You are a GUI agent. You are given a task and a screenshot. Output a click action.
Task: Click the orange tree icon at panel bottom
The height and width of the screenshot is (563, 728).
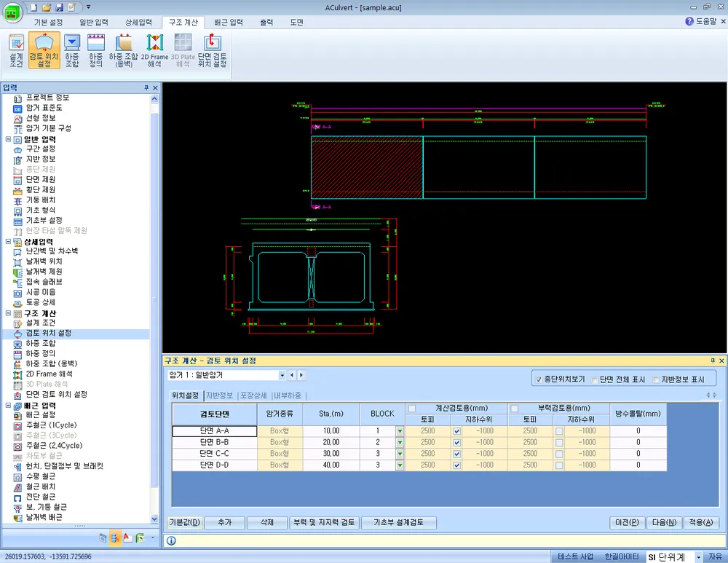coord(115,538)
